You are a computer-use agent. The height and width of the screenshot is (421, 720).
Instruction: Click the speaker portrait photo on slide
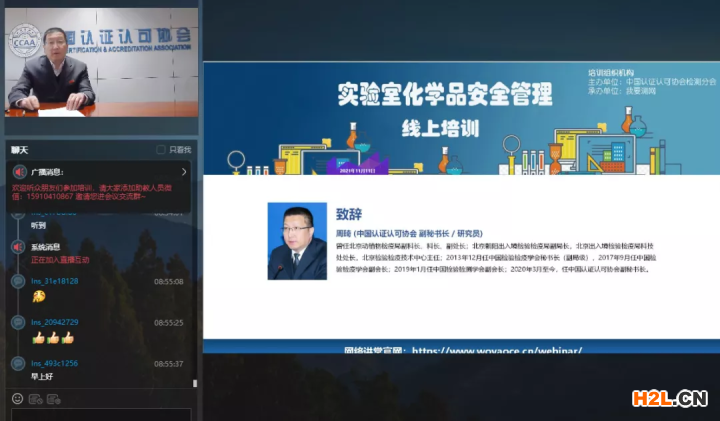(x=297, y=241)
